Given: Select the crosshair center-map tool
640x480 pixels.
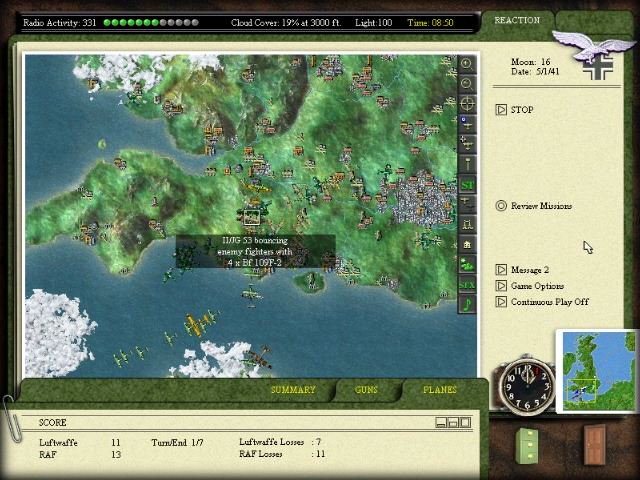Looking at the screenshot, I should coord(467,104).
